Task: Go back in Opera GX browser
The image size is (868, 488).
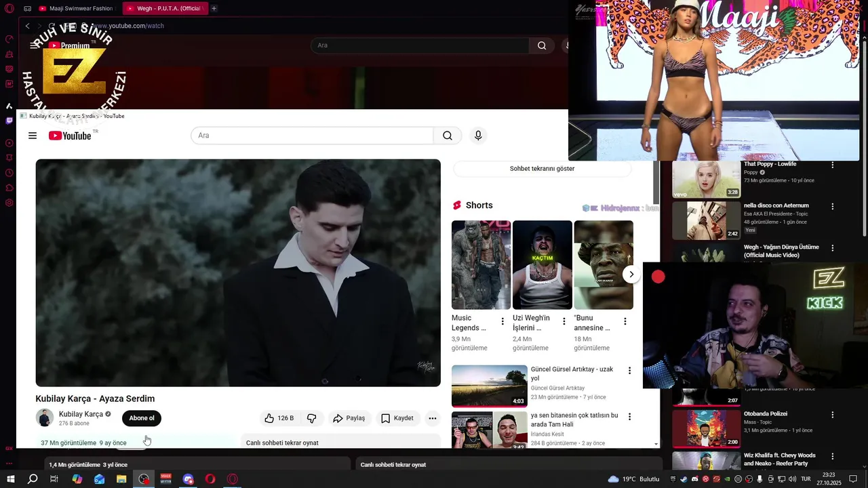Action: [x=27, y=26]
